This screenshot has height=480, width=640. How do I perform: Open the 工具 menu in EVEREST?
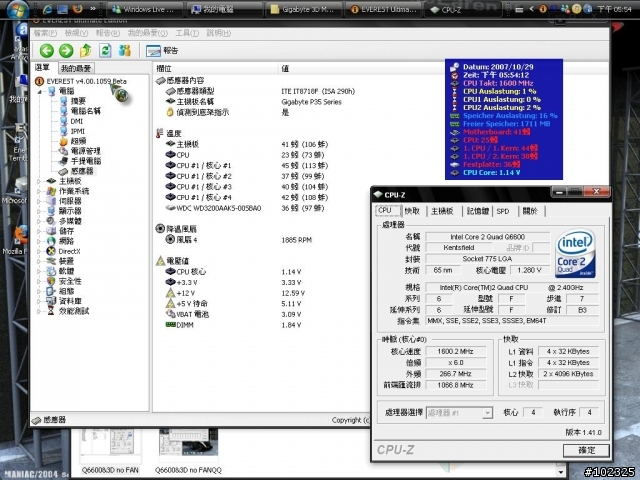(187, 33)
